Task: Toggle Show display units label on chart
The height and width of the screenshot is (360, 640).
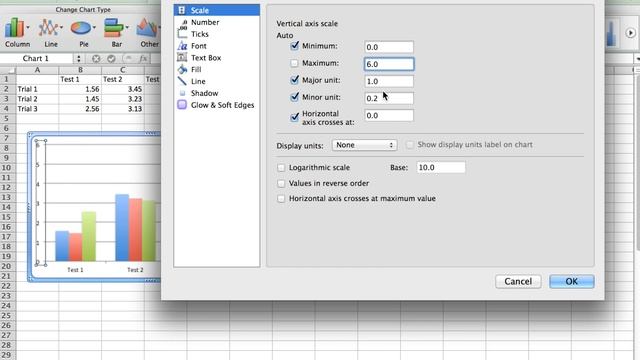Action: click(x=409, y=145)
